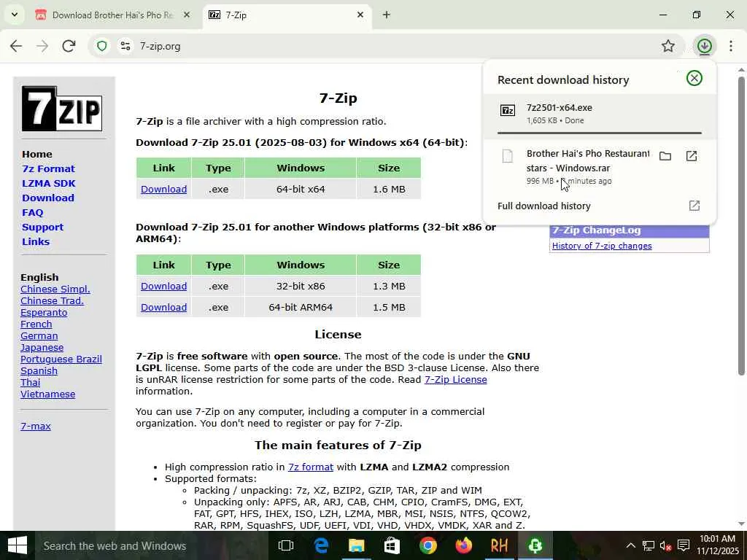Open the Action Center notifications icon
Viewport: 747px width, 560px height.
pos(683,545)
